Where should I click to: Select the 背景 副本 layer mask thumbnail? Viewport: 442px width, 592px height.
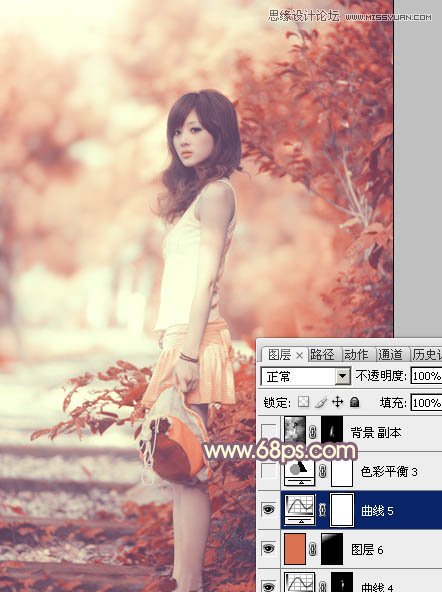332,430
